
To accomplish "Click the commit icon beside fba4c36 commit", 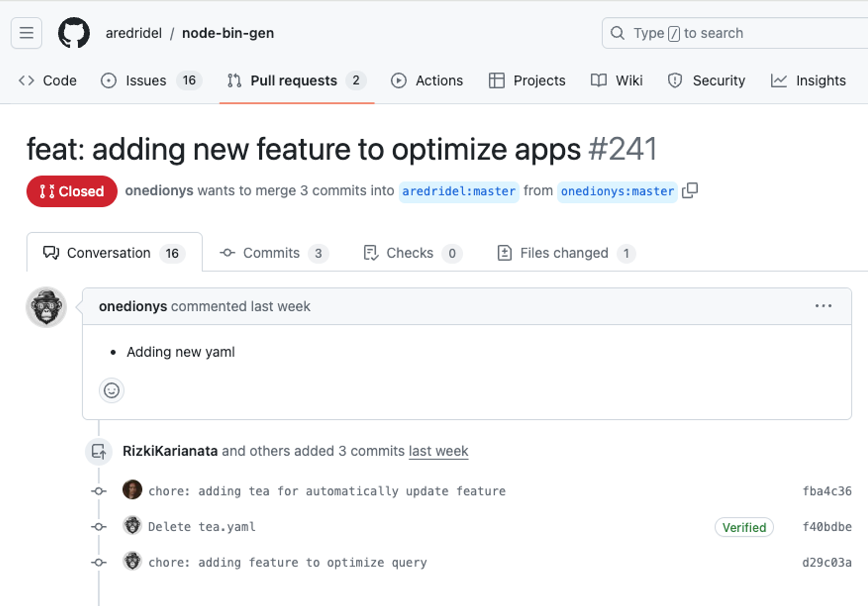I will click(99, 492).
